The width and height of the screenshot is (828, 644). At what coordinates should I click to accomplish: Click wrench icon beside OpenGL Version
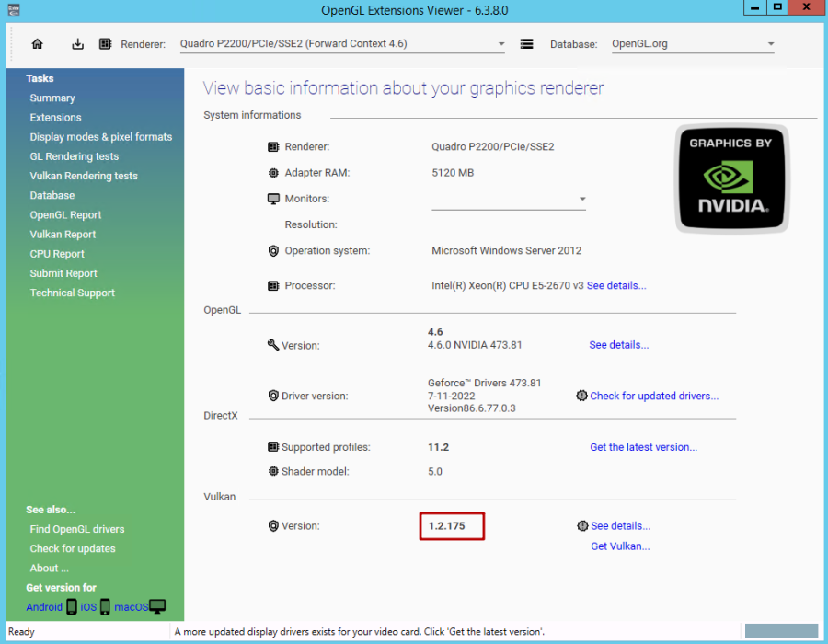coord(273,345)
